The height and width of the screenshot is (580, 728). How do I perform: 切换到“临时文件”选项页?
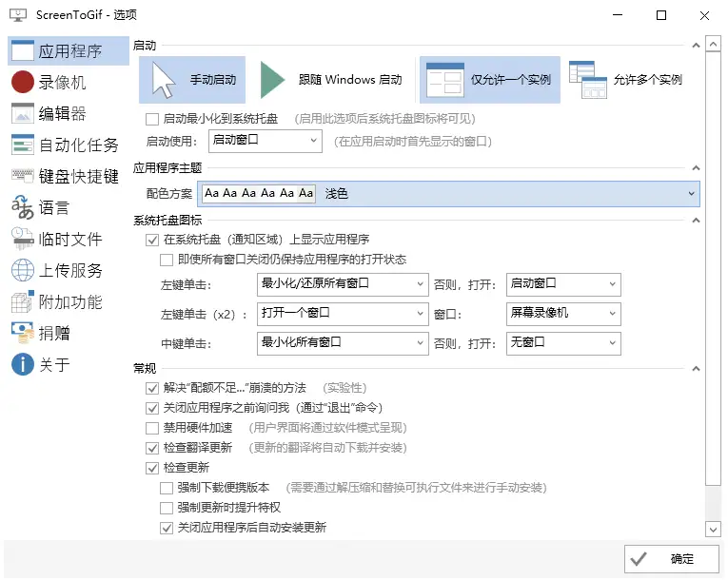[69, 239]
